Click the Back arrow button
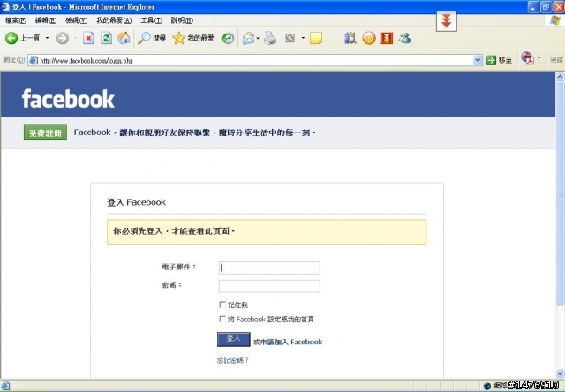Screen dimensions: 565x392 coord(11,38)
